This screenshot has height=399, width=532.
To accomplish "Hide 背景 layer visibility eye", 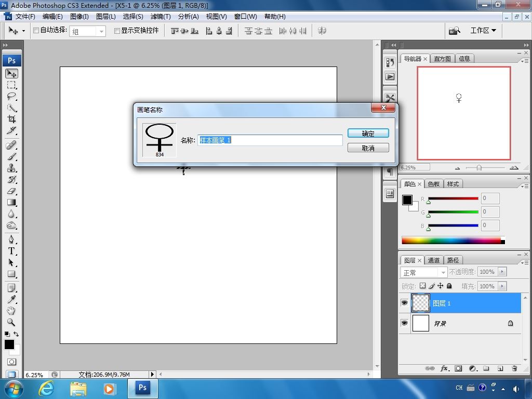I will point(404,323).
